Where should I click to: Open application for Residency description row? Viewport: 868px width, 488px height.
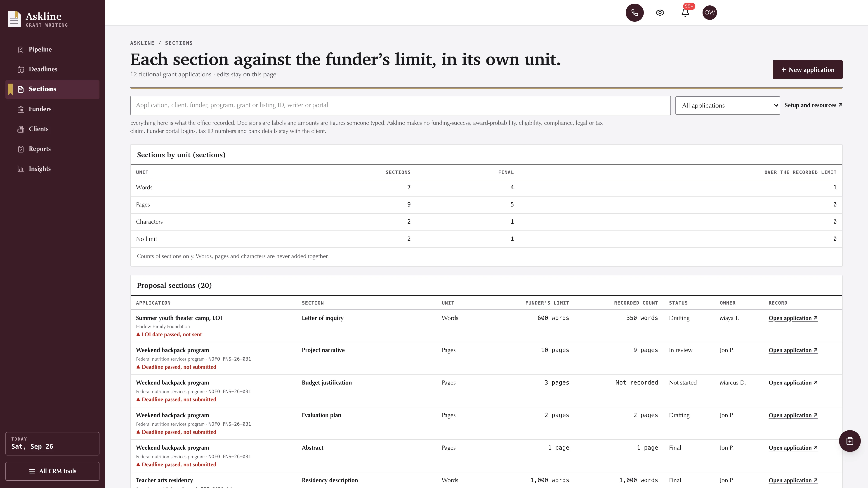(793, 480)
